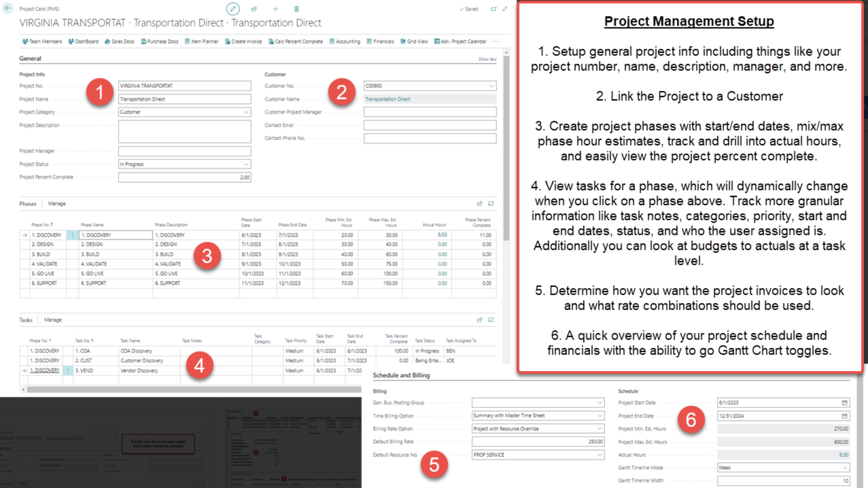Expand Gantt Timeline Mode dropdown
Screen dimensions: 868x488
point(845,468)
